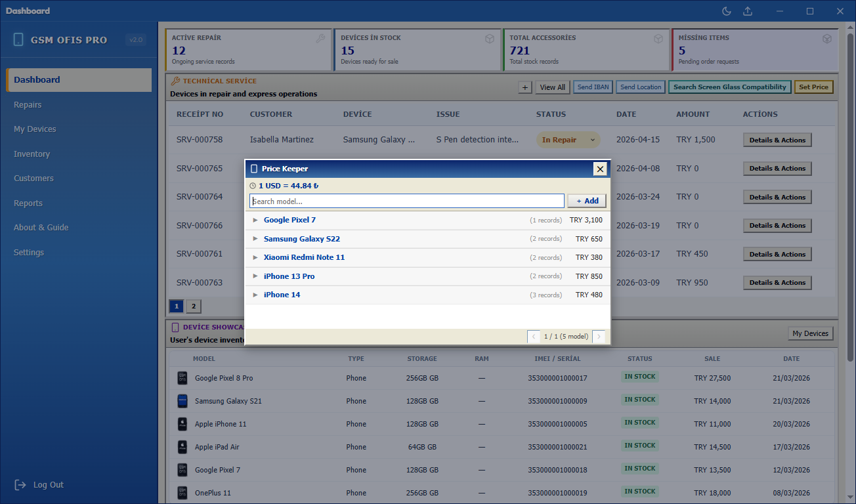
Task: Expand the iPhone 13 Pro price records
Action: [255, 276]
